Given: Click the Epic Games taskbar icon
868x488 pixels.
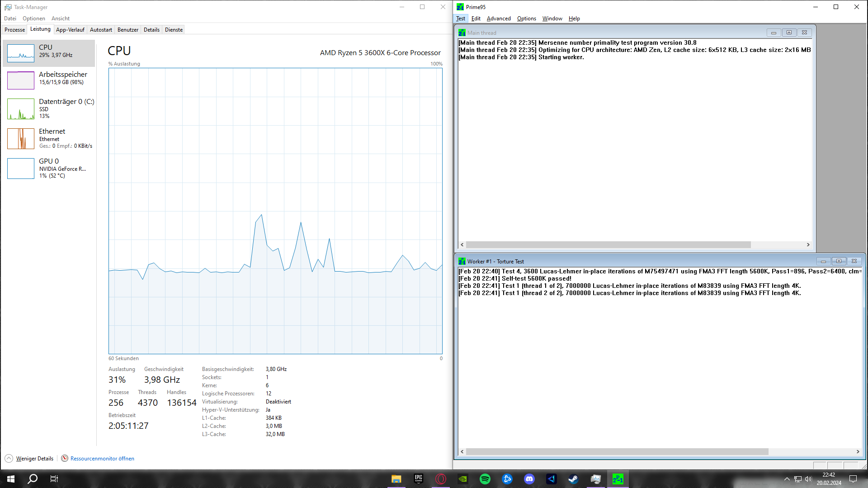Looking at the screenshot, I should pos(418,479).
